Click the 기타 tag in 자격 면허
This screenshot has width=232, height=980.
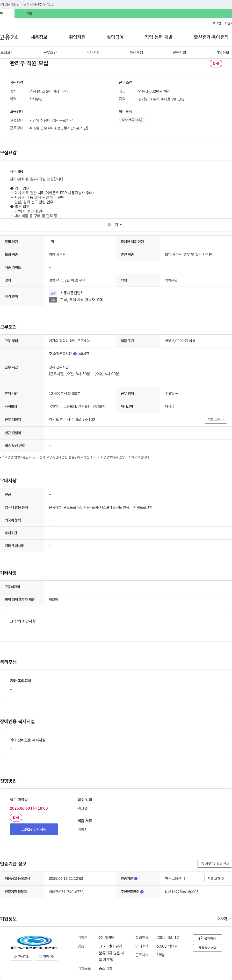(x=53, y=300)
